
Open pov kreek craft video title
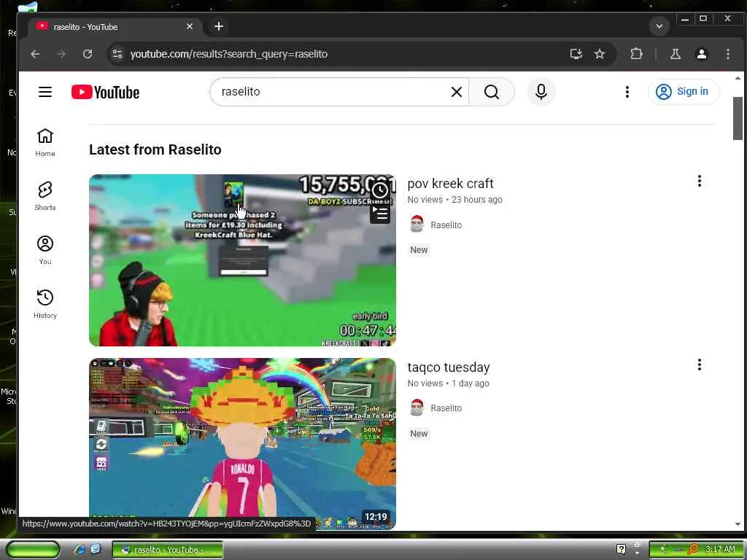coord(450,183)
